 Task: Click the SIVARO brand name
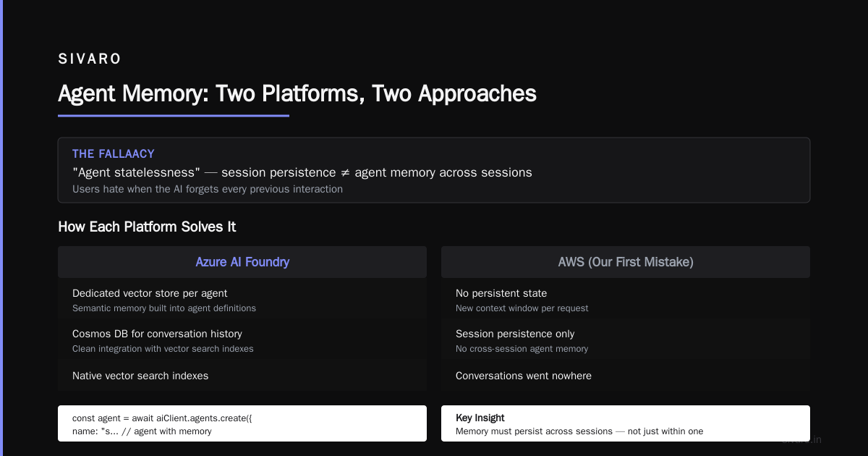[90, 59]
